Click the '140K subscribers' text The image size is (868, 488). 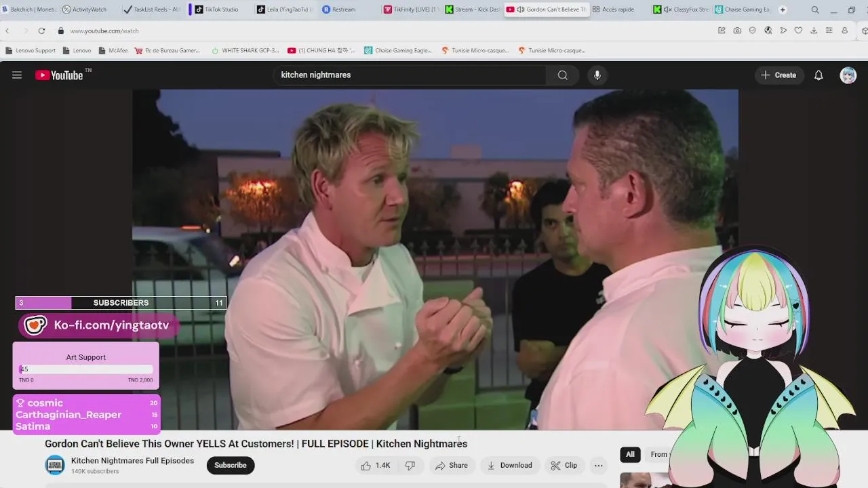click(x=95, y=472)
